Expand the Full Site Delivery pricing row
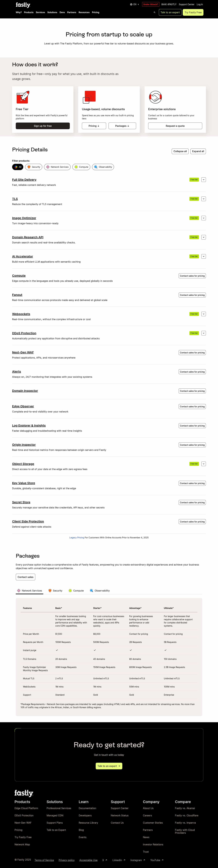The image size is (218, 868). (x=203, y=180)
